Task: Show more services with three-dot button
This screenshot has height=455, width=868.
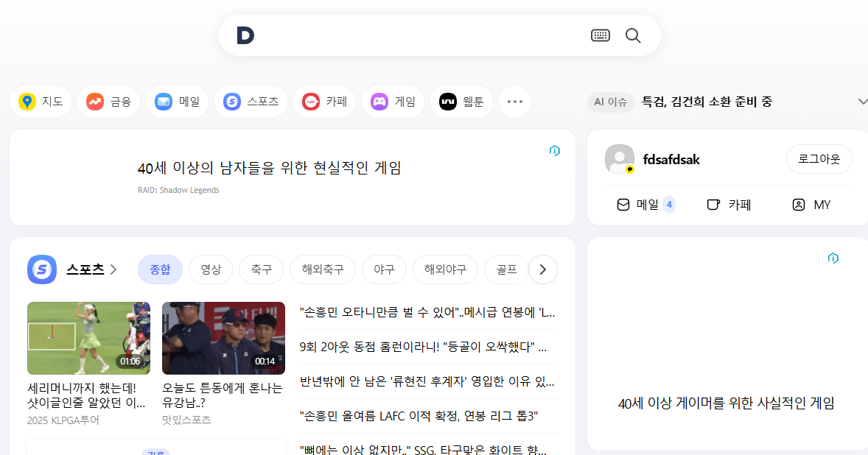Action: tap(515, 102)
